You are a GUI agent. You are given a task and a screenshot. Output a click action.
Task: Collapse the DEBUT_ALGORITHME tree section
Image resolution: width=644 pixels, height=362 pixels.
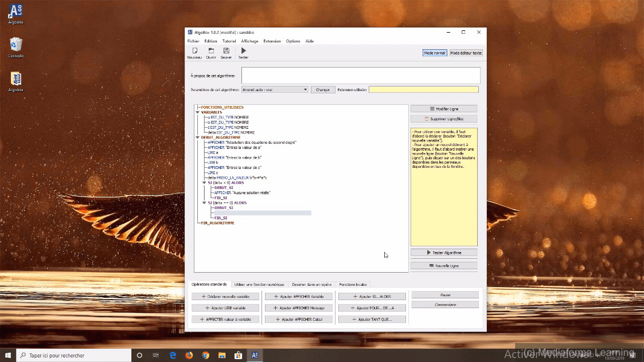tap(198, 137)
